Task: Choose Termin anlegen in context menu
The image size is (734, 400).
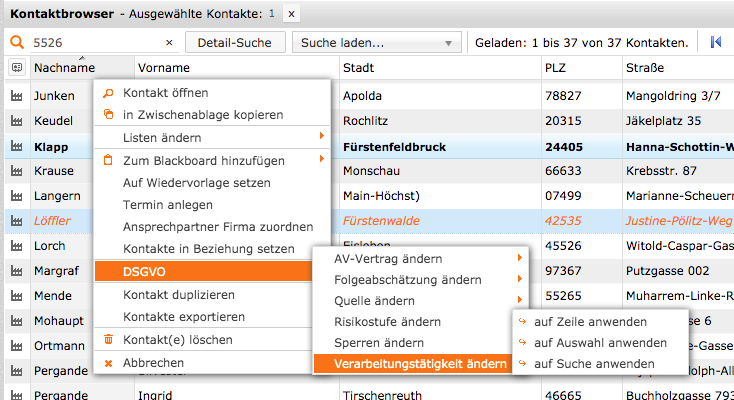Action: click(x=168, y=205)
